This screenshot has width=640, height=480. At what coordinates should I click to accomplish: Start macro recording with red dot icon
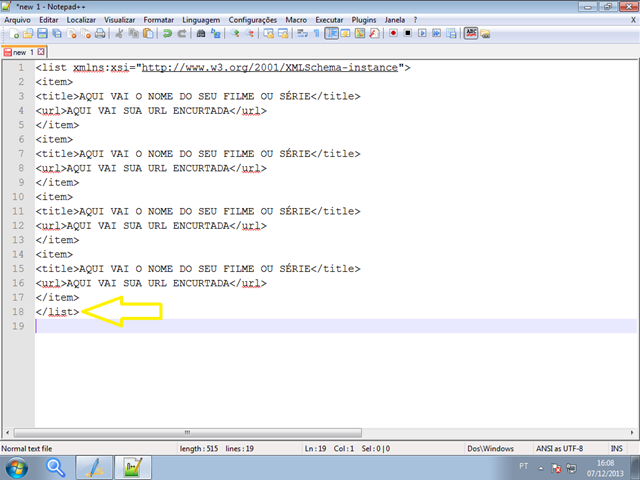click(393, 33)
